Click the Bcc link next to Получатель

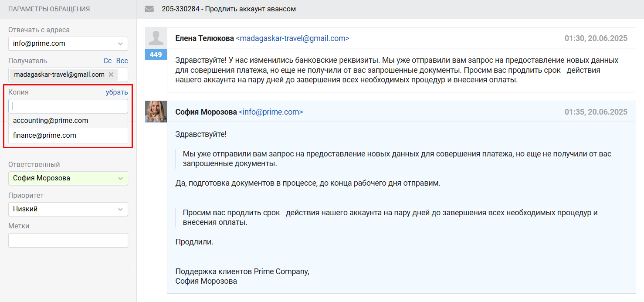[122, 61]
